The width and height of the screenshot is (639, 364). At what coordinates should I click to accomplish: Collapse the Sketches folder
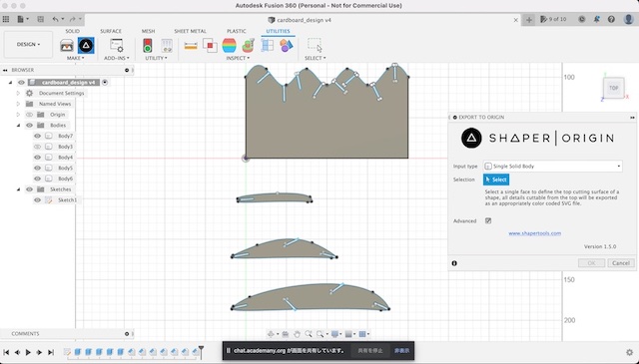18,189
